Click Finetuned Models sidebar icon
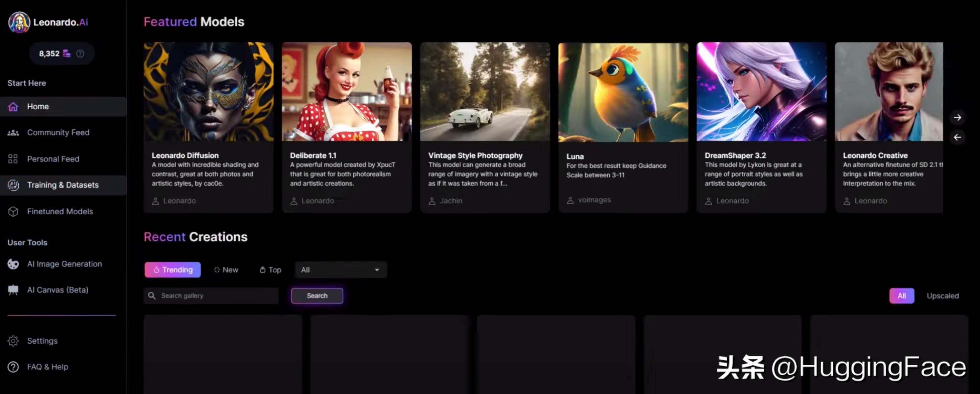The image size is (980, 394). 13,211
